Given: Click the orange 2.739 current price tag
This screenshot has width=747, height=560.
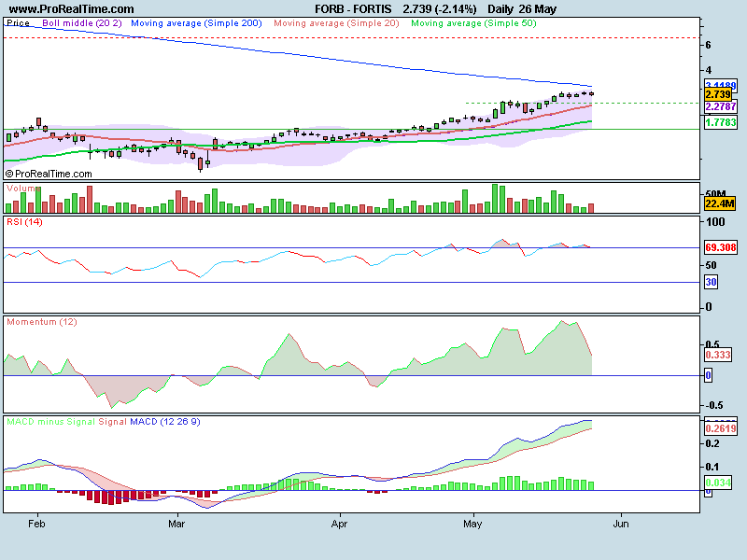Looking at the screenshot, I should coord(718,94).
